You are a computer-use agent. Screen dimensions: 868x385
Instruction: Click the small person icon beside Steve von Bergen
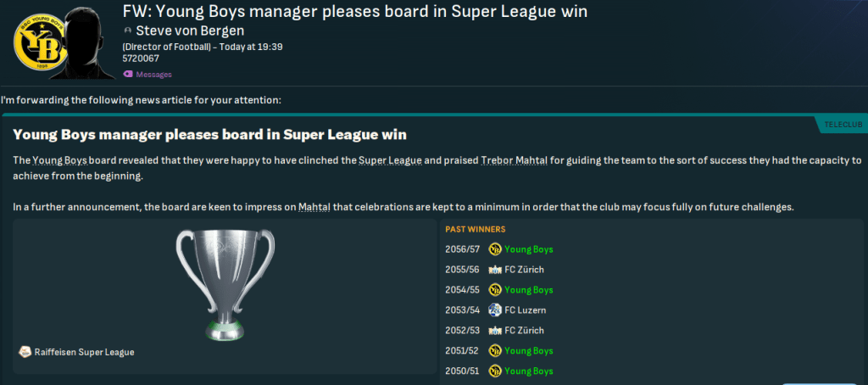[127, 31]
